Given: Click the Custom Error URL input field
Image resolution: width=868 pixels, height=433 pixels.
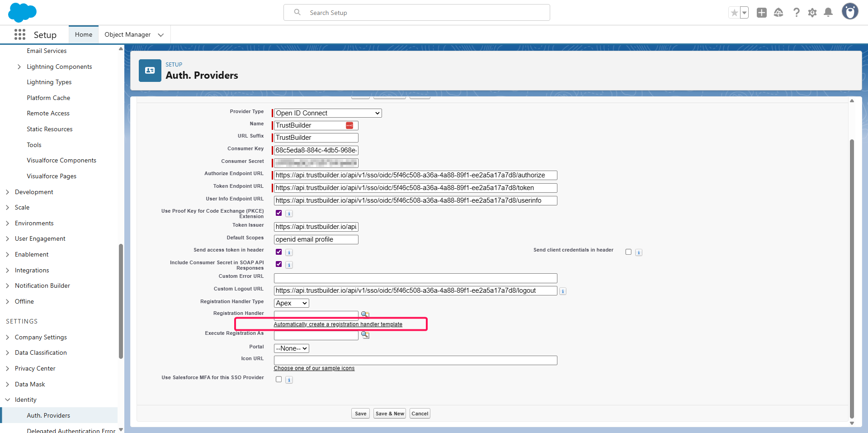Looking at the screenshot, I should (415, 278).
